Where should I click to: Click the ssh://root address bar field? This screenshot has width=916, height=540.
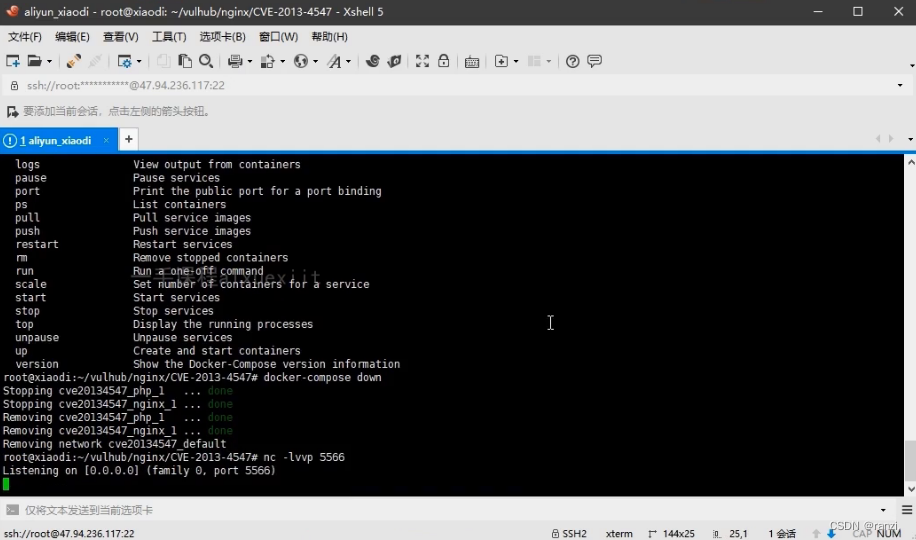click(x=456, y=85)
